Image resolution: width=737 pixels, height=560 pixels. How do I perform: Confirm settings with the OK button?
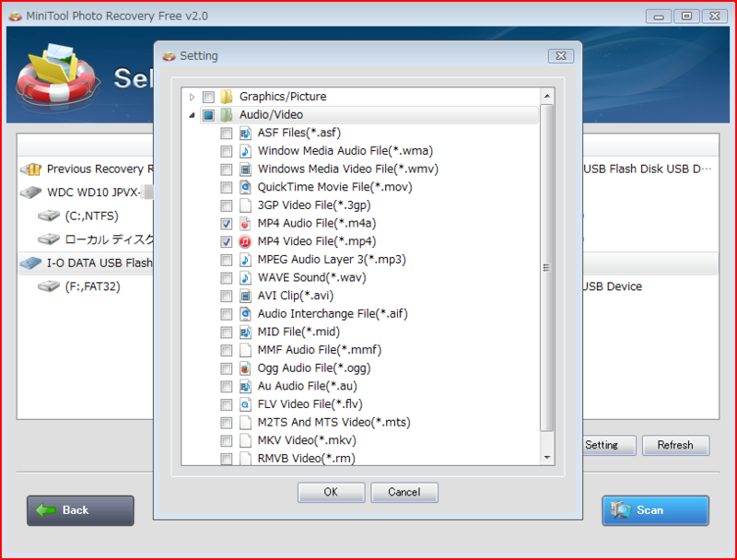[x=331, y=492]
